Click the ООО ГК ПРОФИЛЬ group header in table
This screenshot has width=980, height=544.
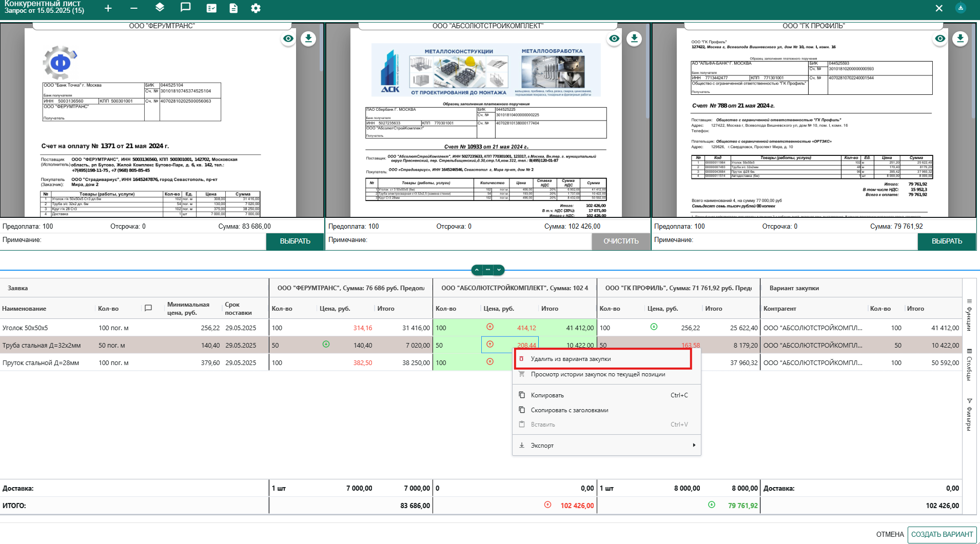click(x=678, y=288)
